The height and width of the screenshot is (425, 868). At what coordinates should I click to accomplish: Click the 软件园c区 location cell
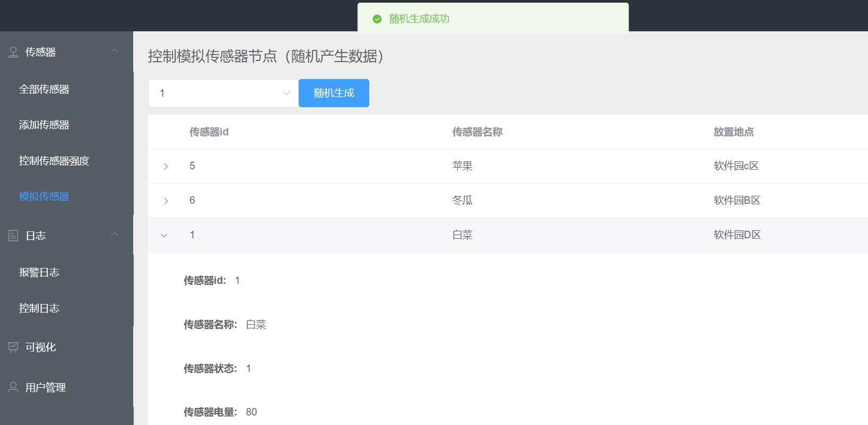pos(736,166)
